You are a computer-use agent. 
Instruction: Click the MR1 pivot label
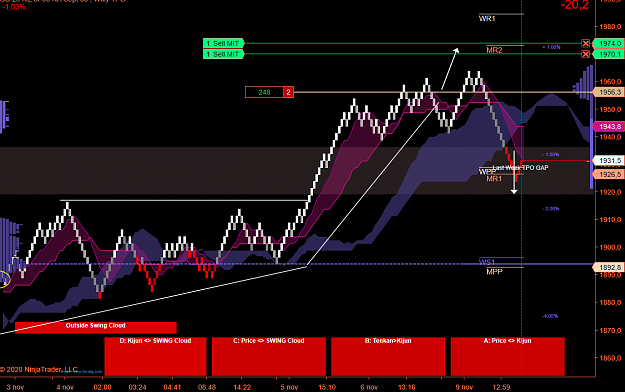point(494,179)
